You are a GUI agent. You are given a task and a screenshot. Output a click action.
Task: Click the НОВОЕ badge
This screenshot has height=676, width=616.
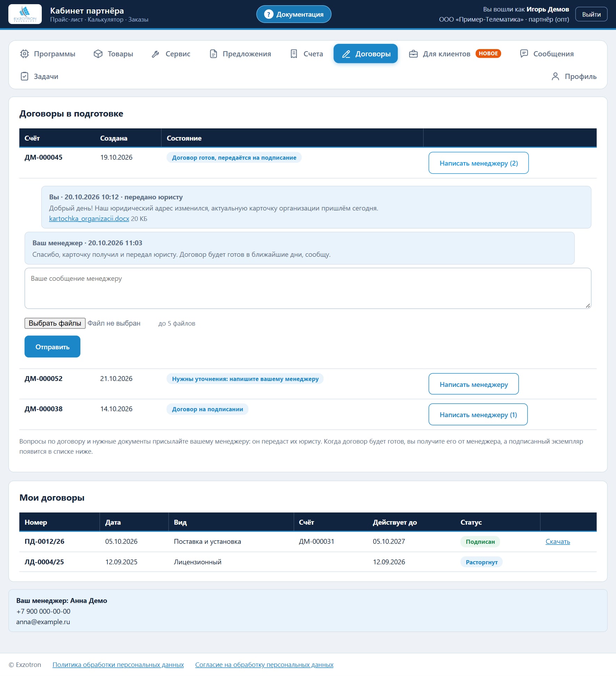(x=488, y=54)
